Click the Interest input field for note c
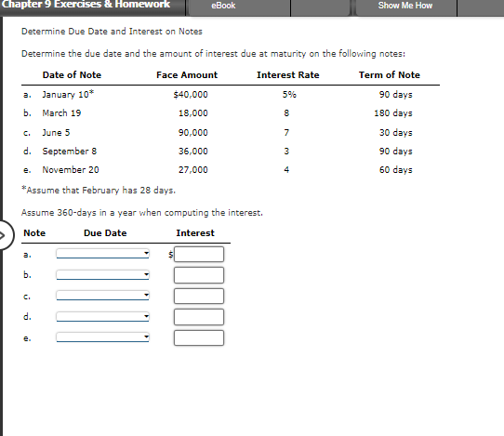Screen dimensions: 504x436 coord(199,296)
